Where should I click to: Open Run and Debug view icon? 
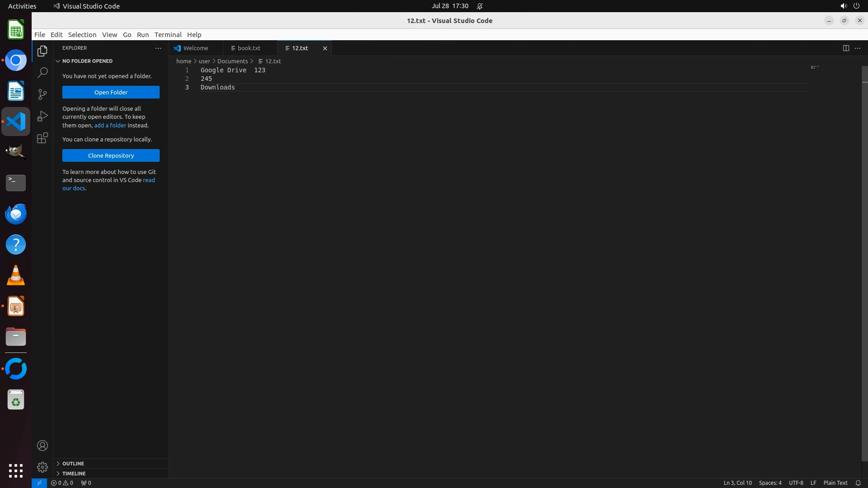42,116
